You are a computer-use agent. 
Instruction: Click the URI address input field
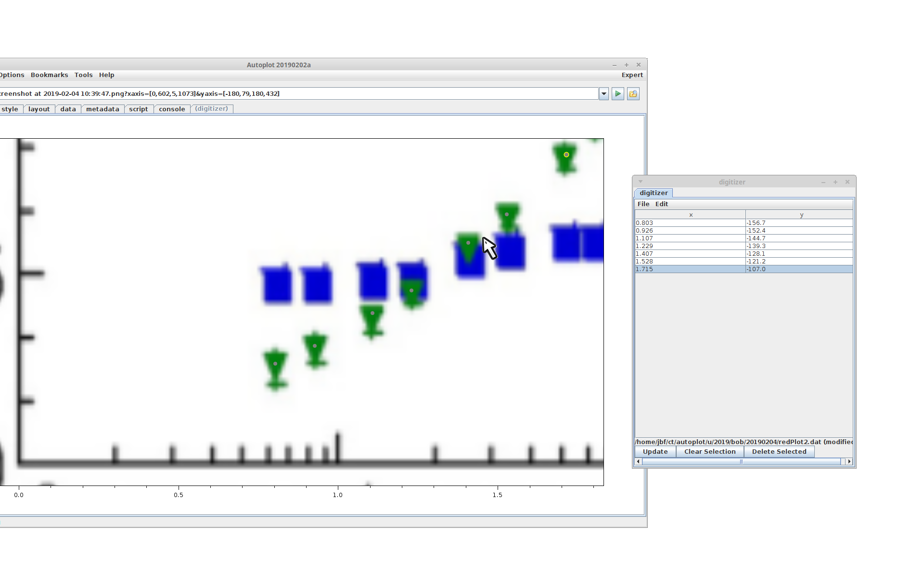click(x=298, y=94)
